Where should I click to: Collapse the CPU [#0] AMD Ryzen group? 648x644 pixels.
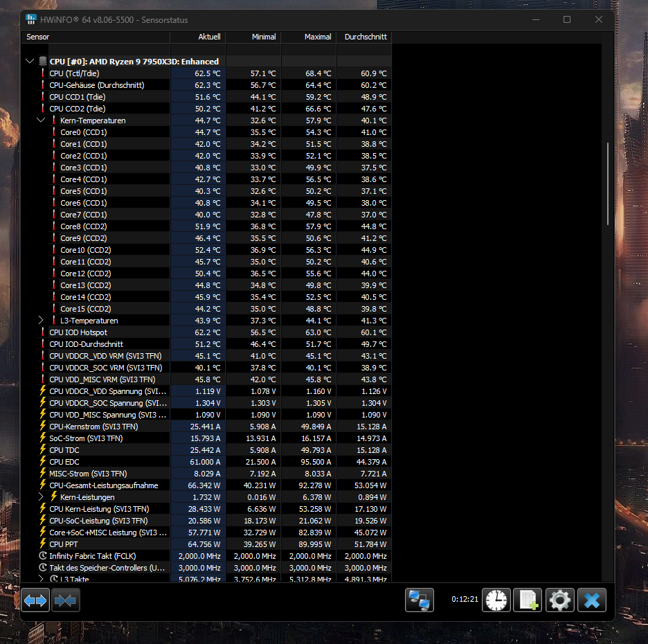coord(30,61)
